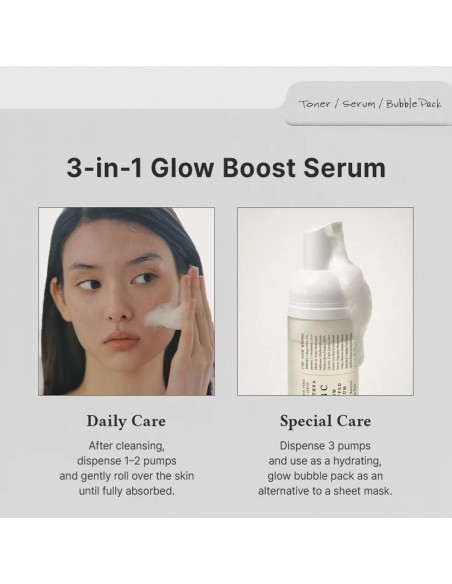Open the woman applying foam photo

click(127, 301)
